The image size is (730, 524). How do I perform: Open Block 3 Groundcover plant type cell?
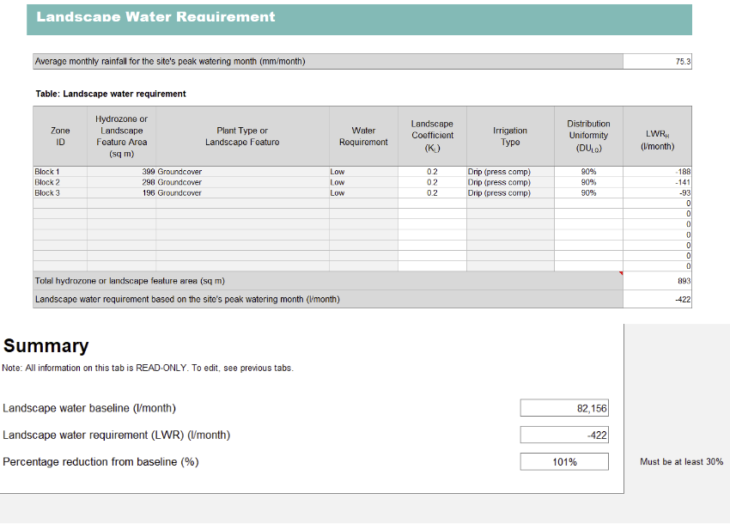coord(242,193)
